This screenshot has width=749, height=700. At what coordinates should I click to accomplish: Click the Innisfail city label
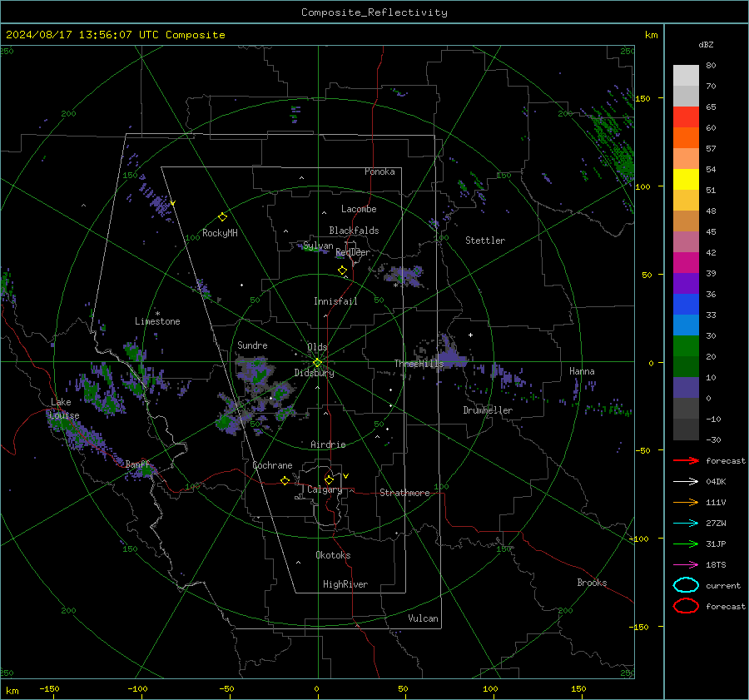click(x=335, y=301)
